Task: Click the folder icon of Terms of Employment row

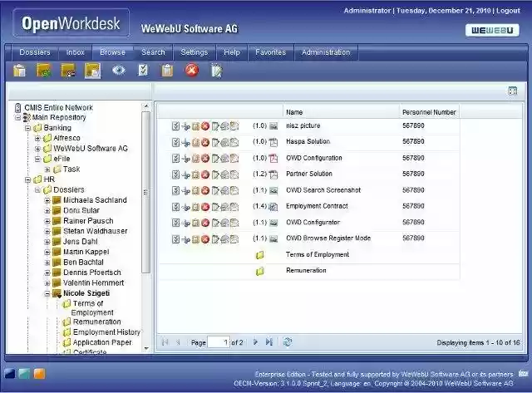Action: [x=259, y=255]
